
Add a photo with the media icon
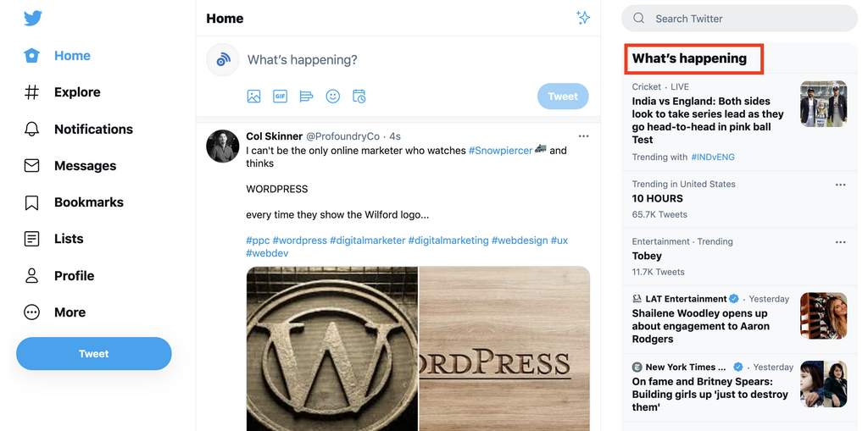click(253, 97)
